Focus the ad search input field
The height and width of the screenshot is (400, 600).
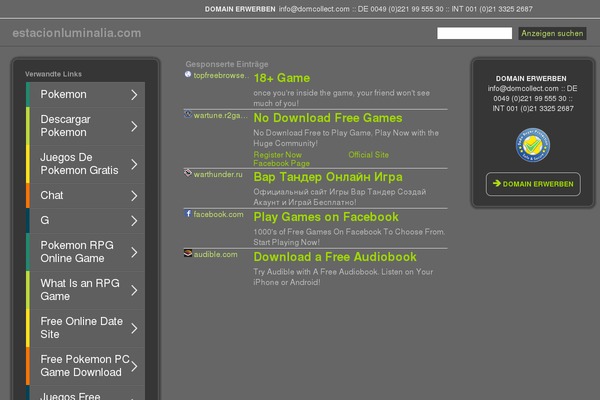tap(474, 33)
